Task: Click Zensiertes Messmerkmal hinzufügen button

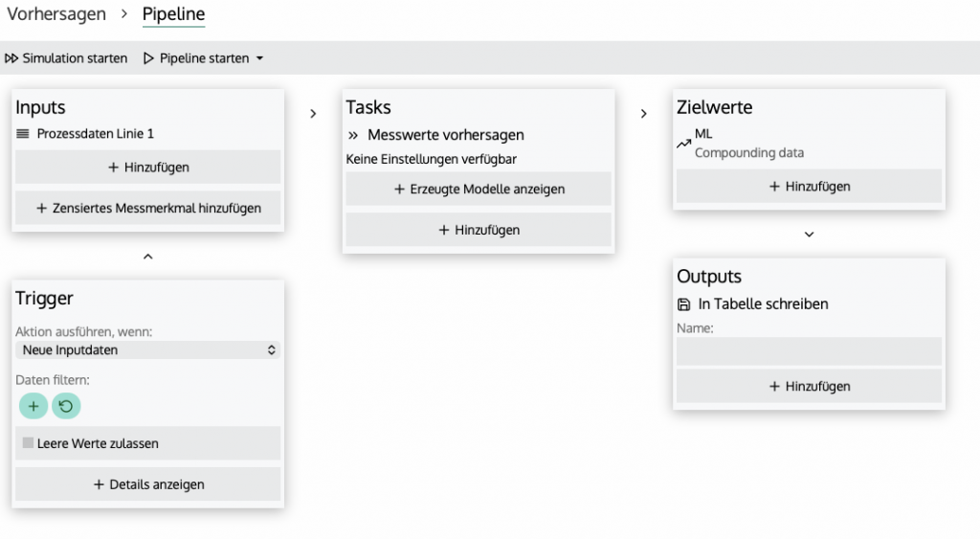Action: pyautogui.click(x=147, y=208)
